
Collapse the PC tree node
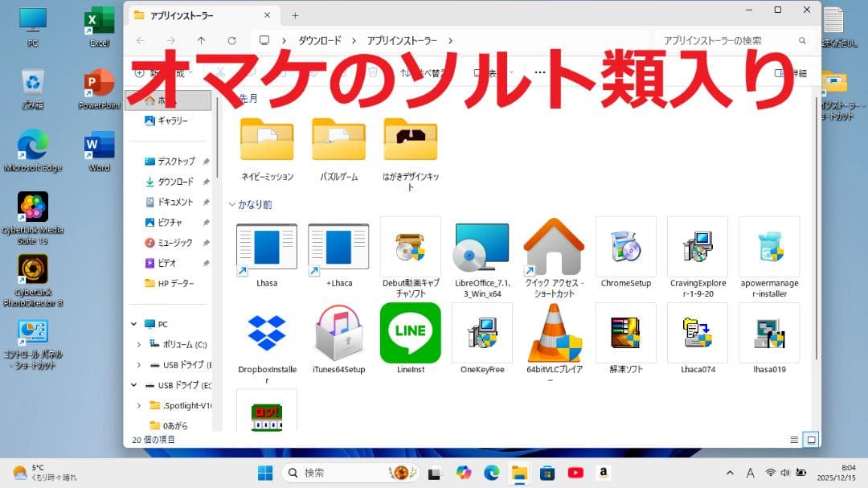click(x=134, y=324)
